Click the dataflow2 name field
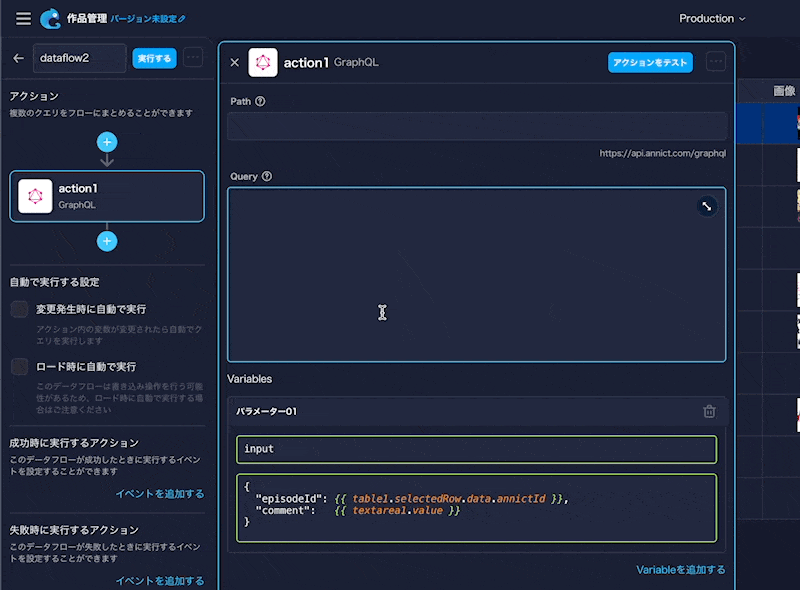Viewport: 800px width, 590px height. click(x=80, y=58)
